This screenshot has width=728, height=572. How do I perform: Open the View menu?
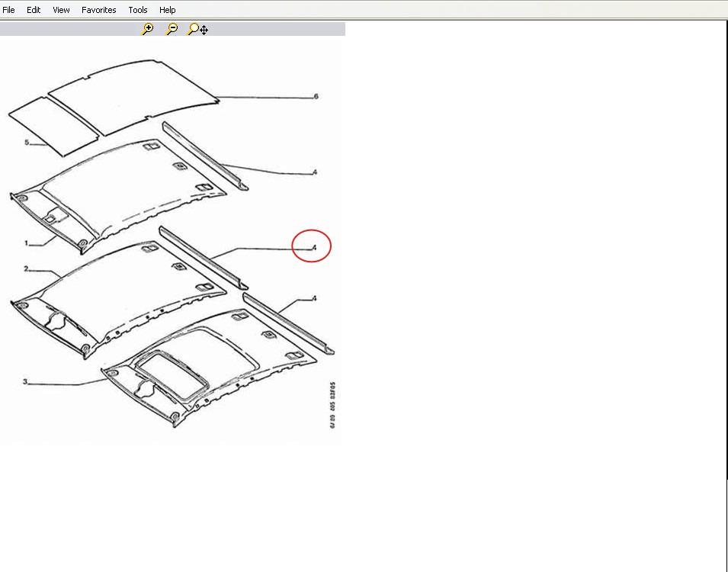(61, 10)
